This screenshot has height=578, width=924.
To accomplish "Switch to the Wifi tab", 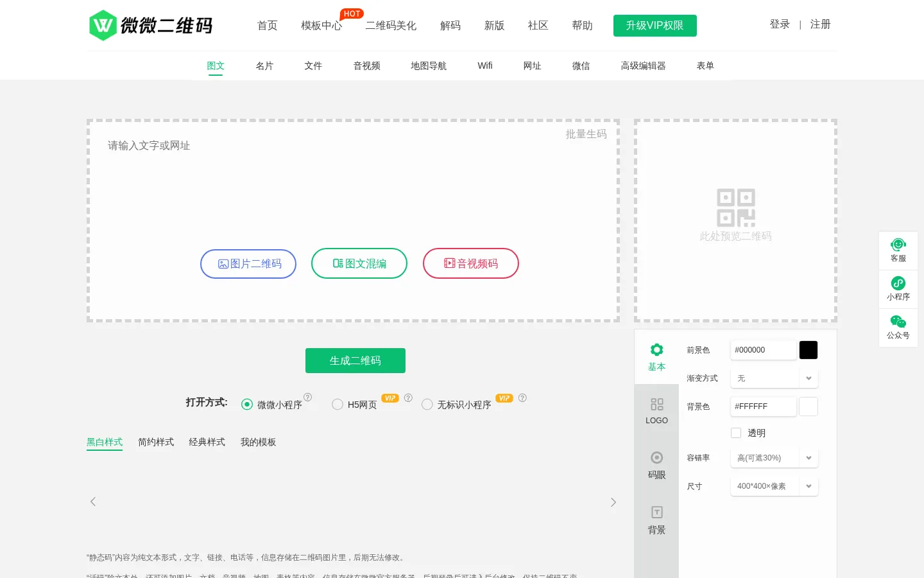I will tap(485, 66).
